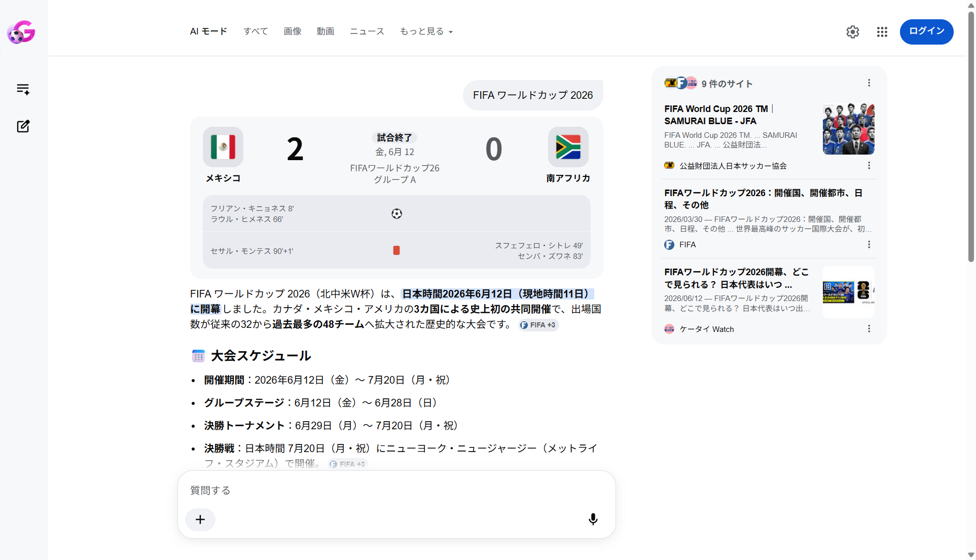Open options for the ケータイ Watch result
976x560 pixels.
click(x=869, y=329)
